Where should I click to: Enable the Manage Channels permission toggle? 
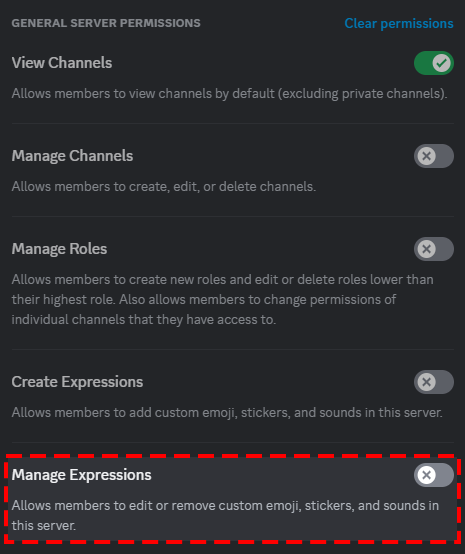(x=434, y=156)
